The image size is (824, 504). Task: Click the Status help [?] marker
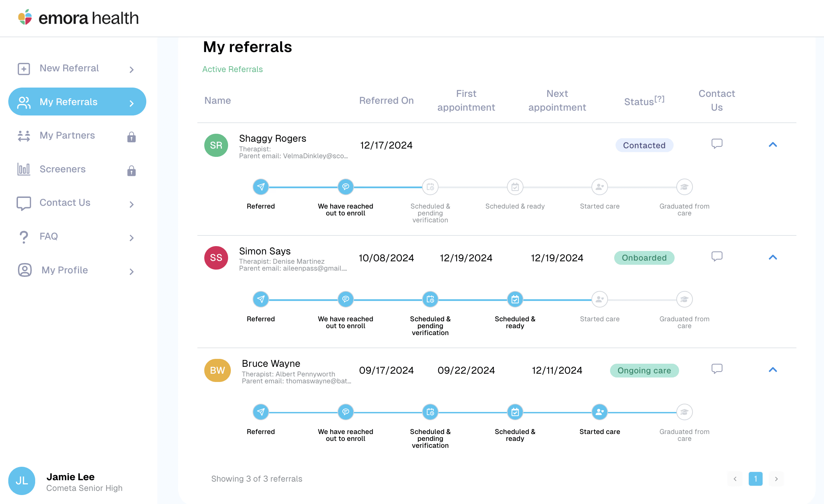tap(659, 99)
